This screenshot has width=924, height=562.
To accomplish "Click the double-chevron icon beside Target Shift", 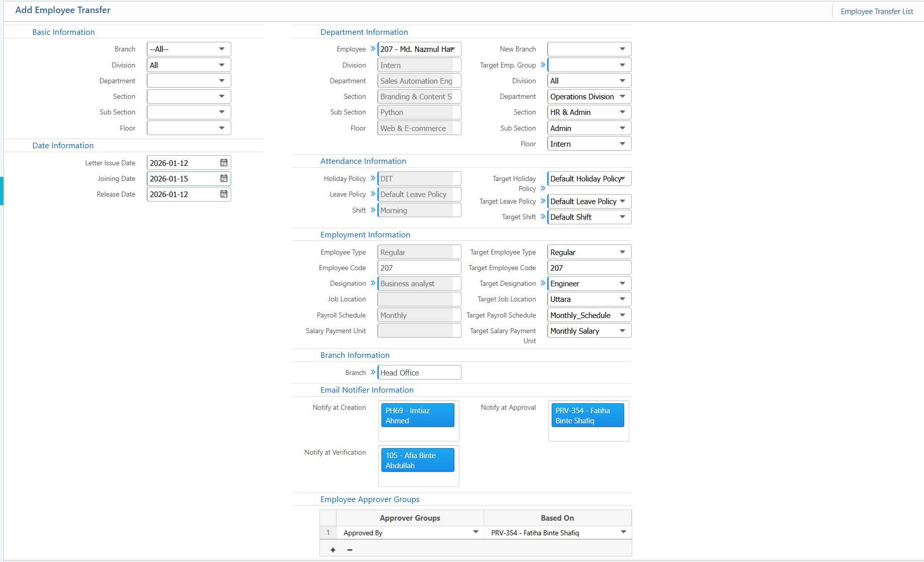I will (543, 217).
